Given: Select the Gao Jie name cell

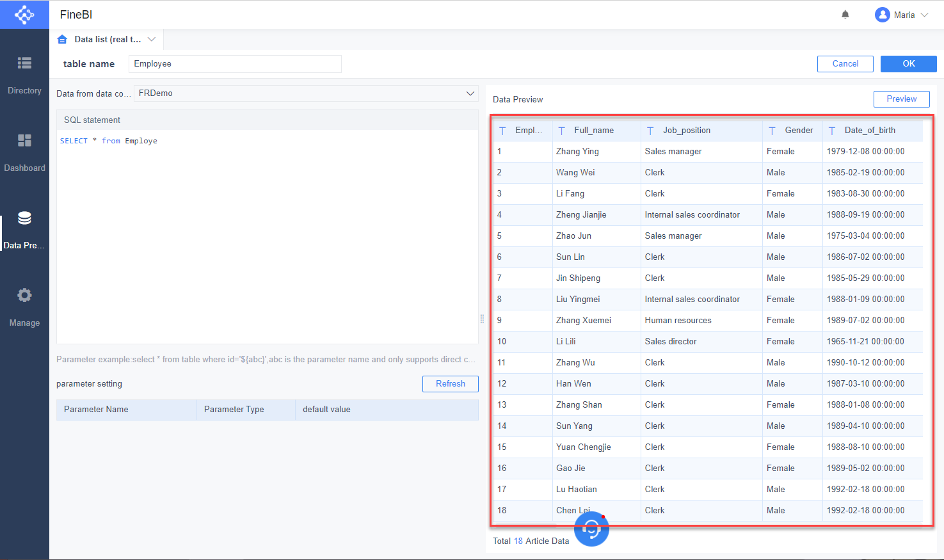Looking at the screenshot, I should tap(596, 468).
